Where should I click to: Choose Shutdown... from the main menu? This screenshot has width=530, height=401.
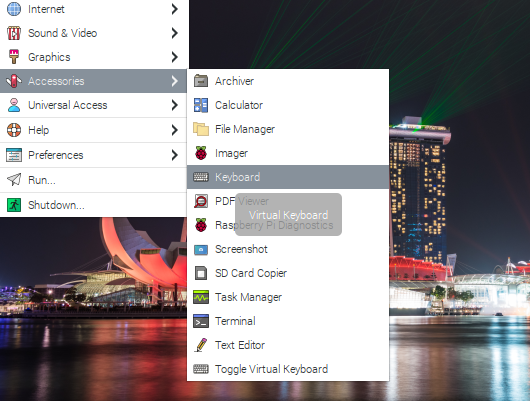[x=93, y=205]
